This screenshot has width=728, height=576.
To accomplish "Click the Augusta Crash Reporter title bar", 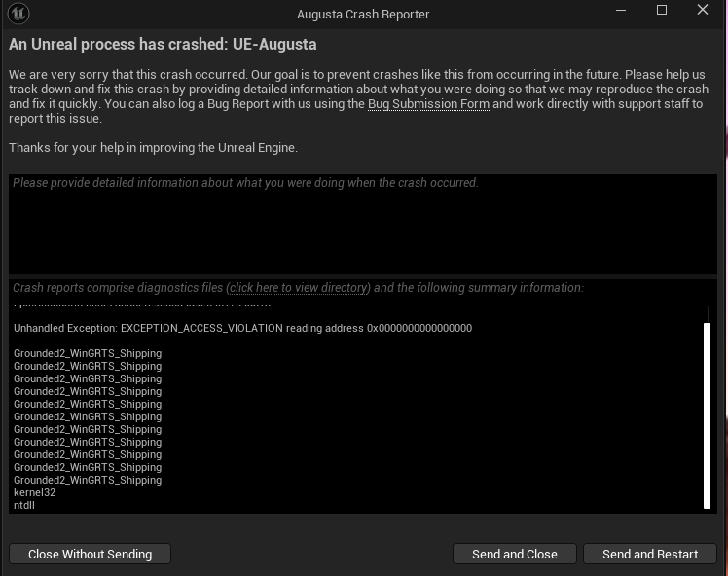I will coord(362,14).
